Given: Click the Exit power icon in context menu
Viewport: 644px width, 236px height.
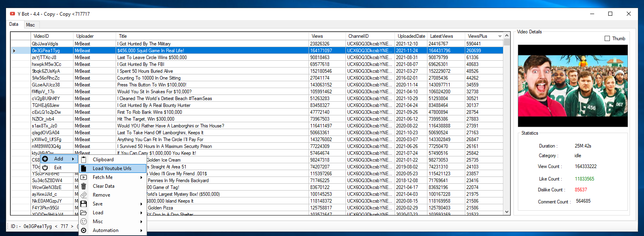Looking at the screenshot, I should (x=45, y=168).
